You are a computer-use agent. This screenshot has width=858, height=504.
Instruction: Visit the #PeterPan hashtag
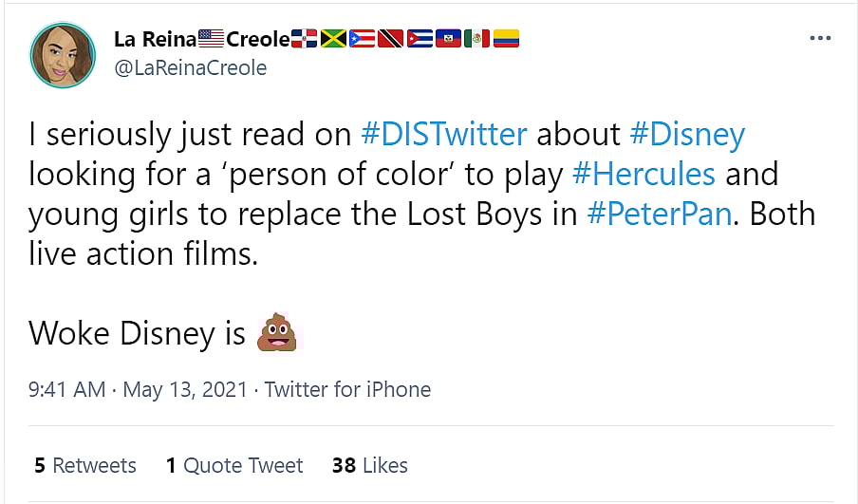pos(660,214)
